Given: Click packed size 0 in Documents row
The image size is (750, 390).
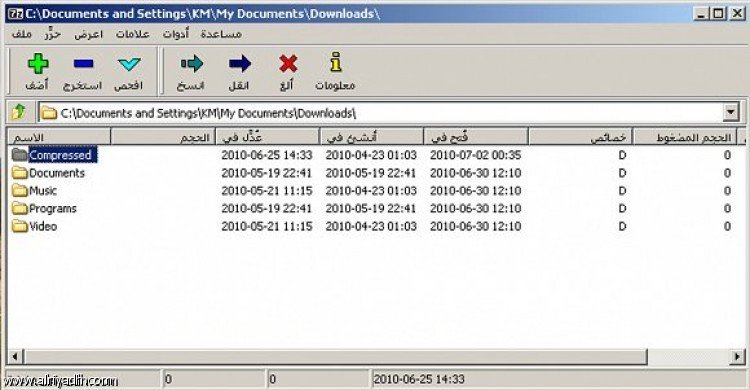Looking at the screenshot, I should click(727, 173).
